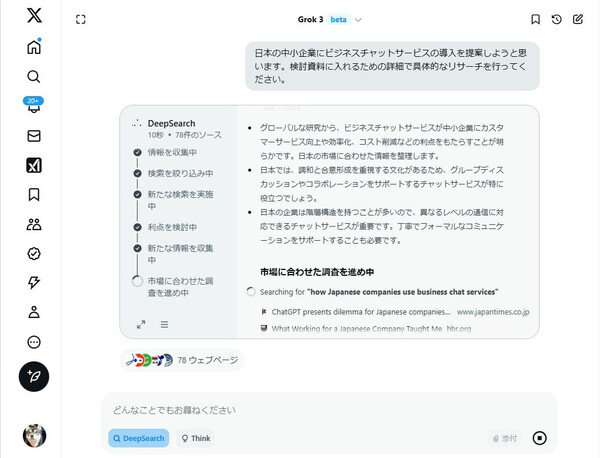
Task: Expand DeepSearch panel with arrows icon
Action: click(x=141, y=324)
